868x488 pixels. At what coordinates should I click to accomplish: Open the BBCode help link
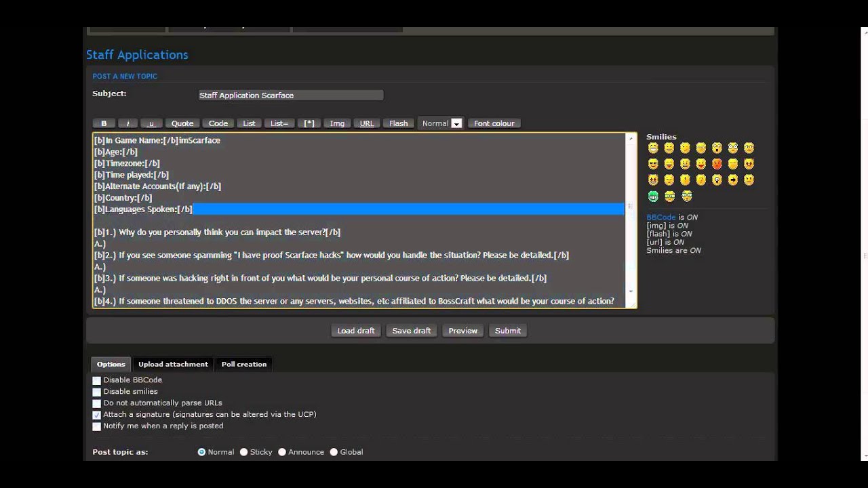(661, 218)
